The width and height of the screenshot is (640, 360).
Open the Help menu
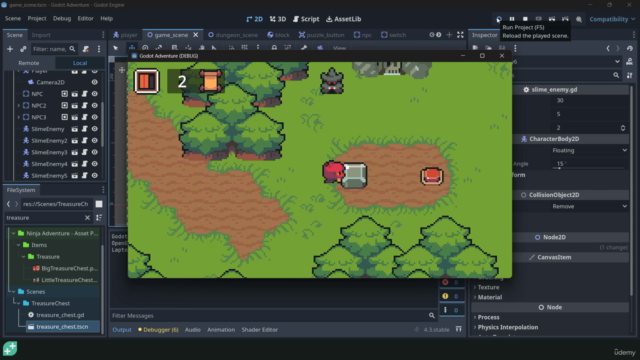point(106,18)
